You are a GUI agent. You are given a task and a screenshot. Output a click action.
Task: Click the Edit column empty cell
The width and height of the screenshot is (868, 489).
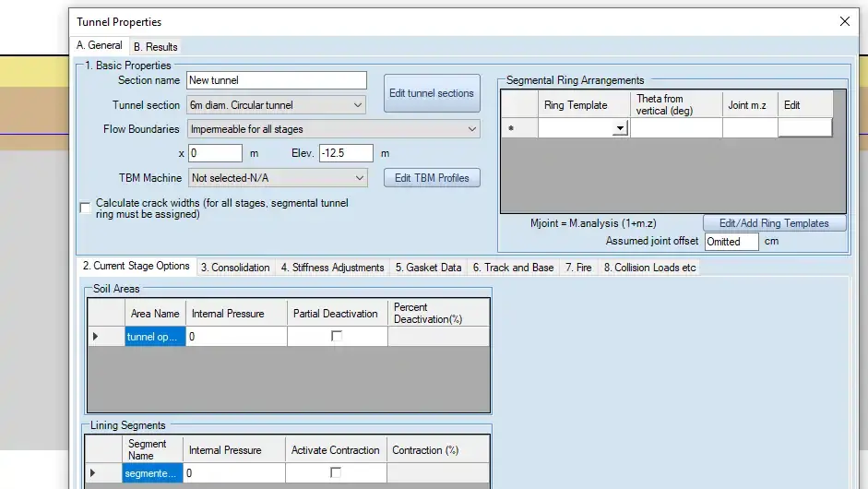805,128
